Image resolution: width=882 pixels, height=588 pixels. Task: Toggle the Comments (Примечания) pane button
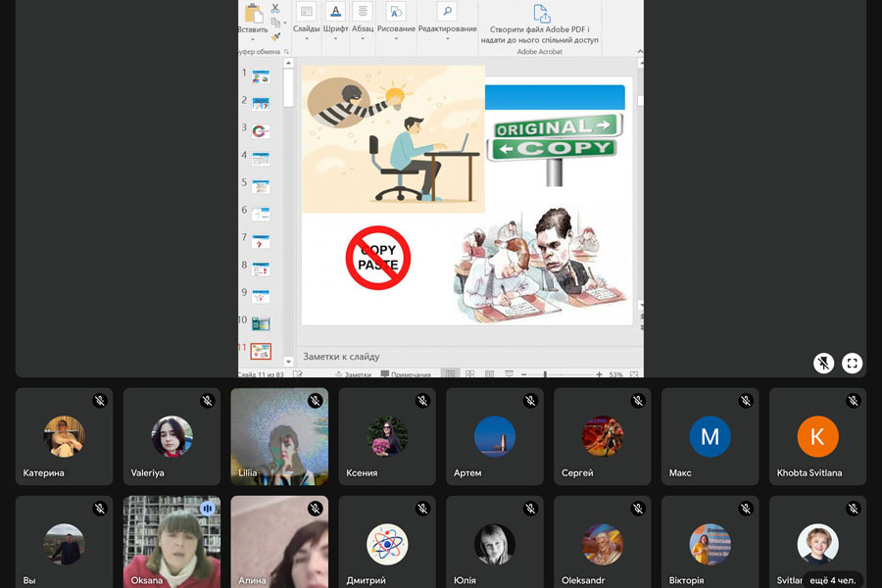(406, 374)
